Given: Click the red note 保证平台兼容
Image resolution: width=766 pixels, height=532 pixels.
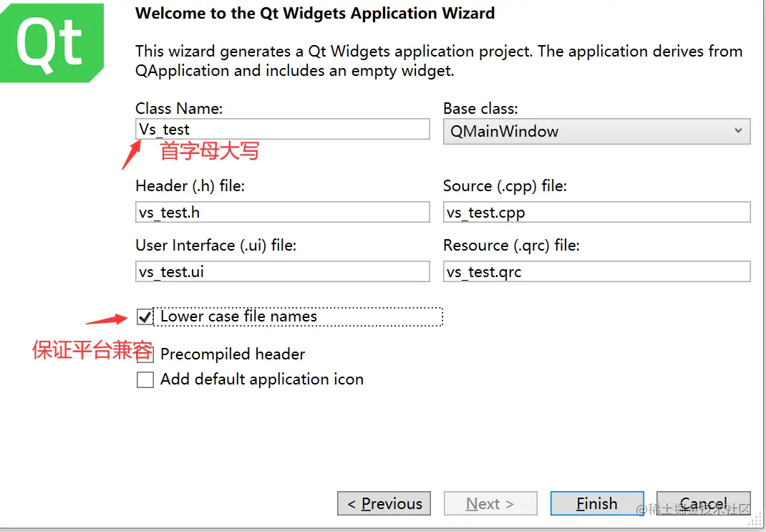Looking at the screenshot, I should click(x=92, y=351).
